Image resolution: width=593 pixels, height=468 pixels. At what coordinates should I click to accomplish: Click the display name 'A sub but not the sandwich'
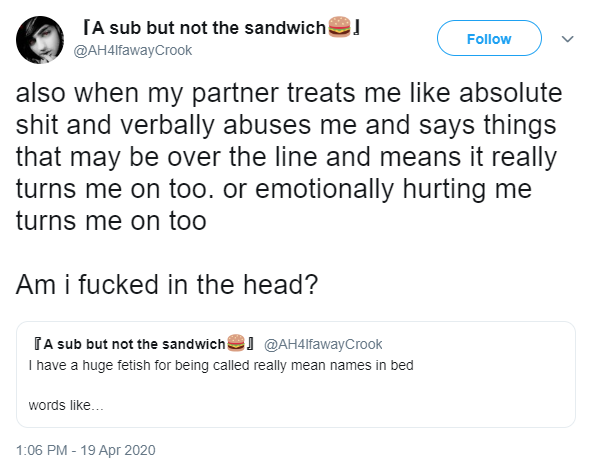209,28
